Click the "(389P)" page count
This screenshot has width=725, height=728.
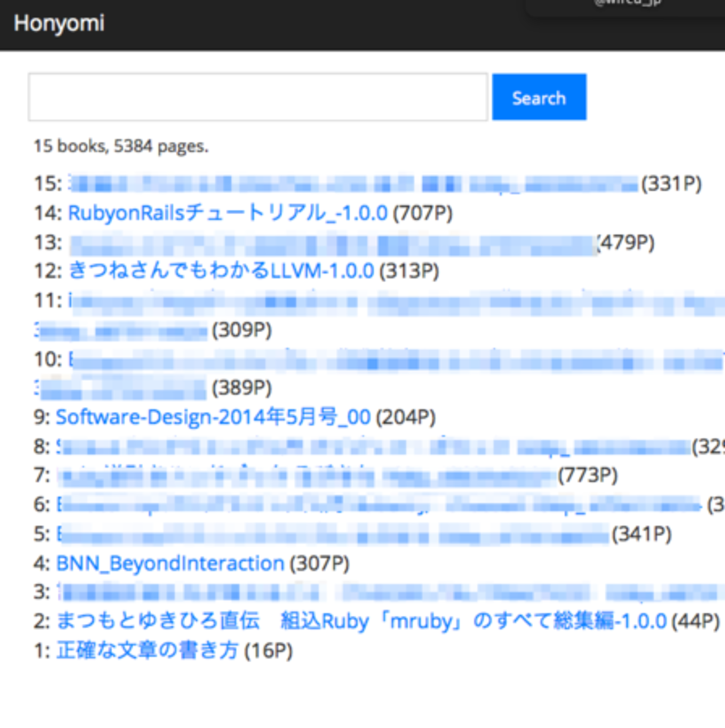tap(241, 388)
